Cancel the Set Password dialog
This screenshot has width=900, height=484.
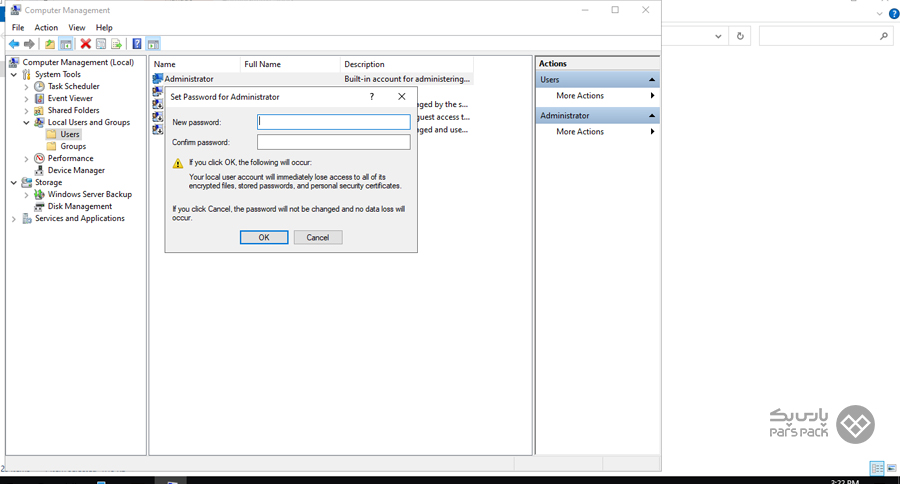click(317, 237)
